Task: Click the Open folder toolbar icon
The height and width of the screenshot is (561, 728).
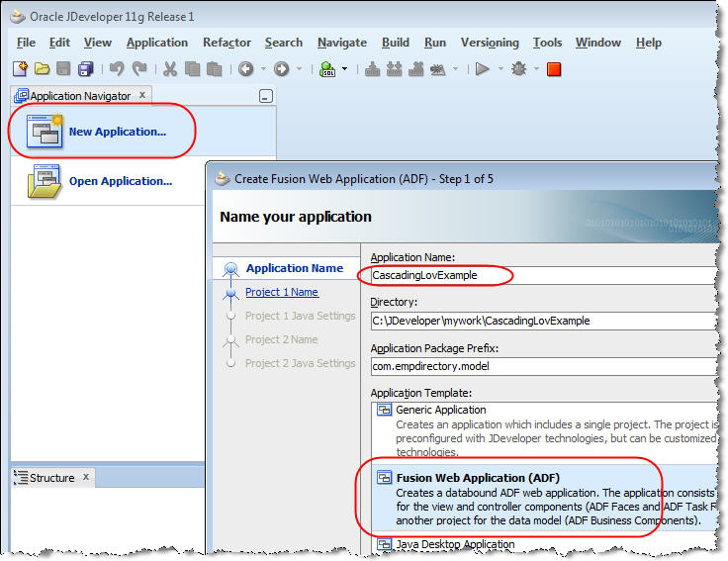Action: coord(42,69)
